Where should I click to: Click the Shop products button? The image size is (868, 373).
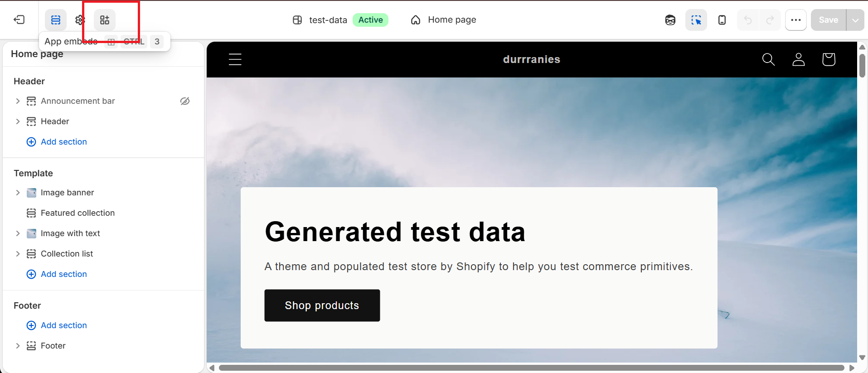tap(322, 305)
